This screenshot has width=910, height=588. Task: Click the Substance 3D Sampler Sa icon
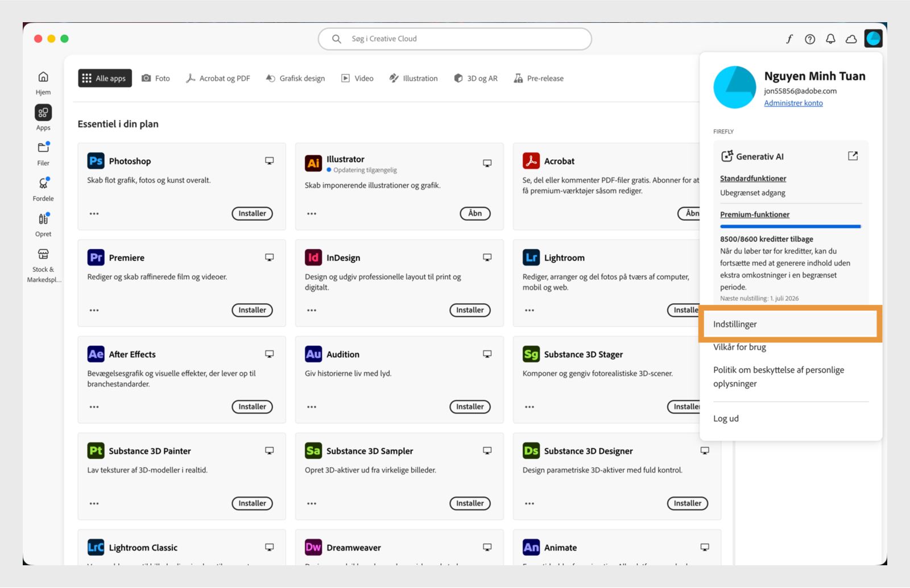click(x=313, y=451)
